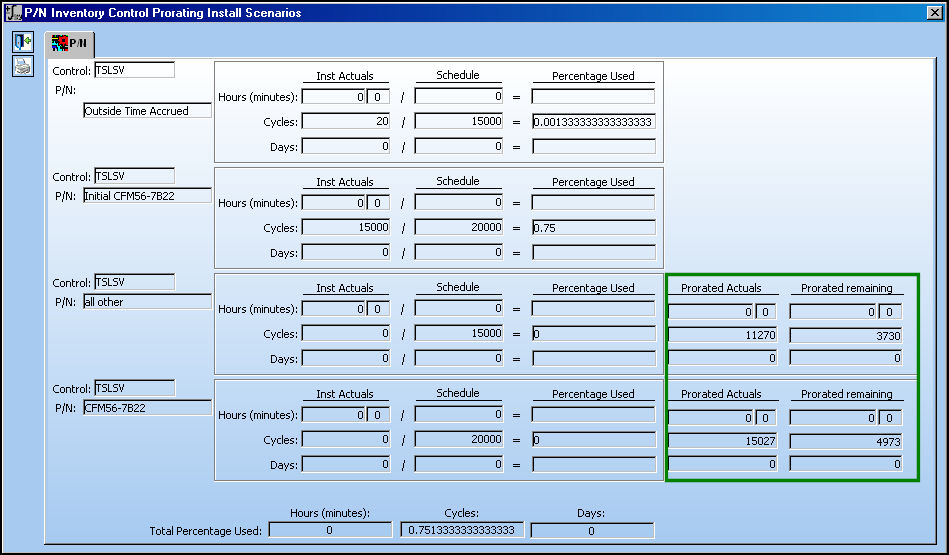This screenshot has height=555, width=949.
Task: Click Days Schedule field for Initial CFM56-7B22
Action: point(459,252)
